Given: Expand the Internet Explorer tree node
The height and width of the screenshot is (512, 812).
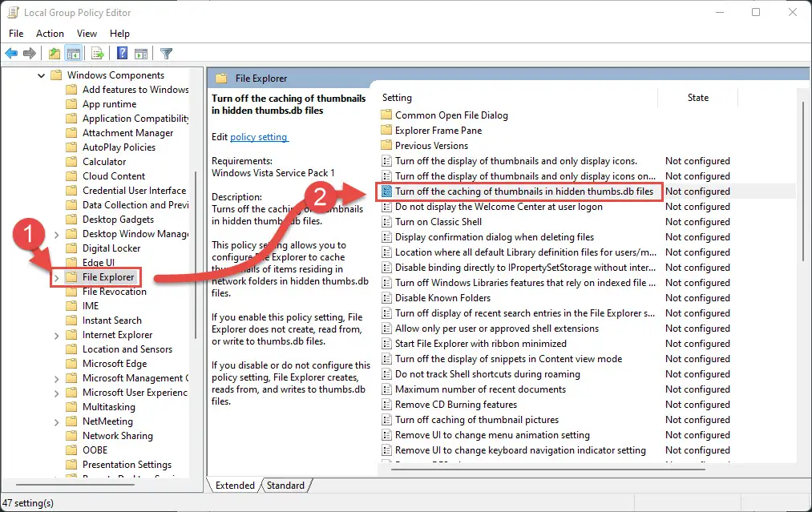Looking at the screenshot, I should tap(56, 336).
